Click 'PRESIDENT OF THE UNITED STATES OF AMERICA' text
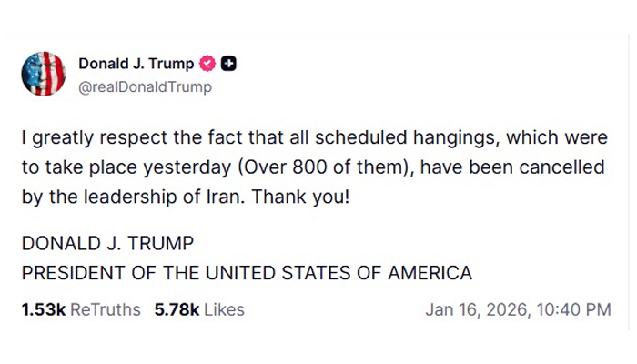This screenshot has width=637, height=364. coord(247,273)
